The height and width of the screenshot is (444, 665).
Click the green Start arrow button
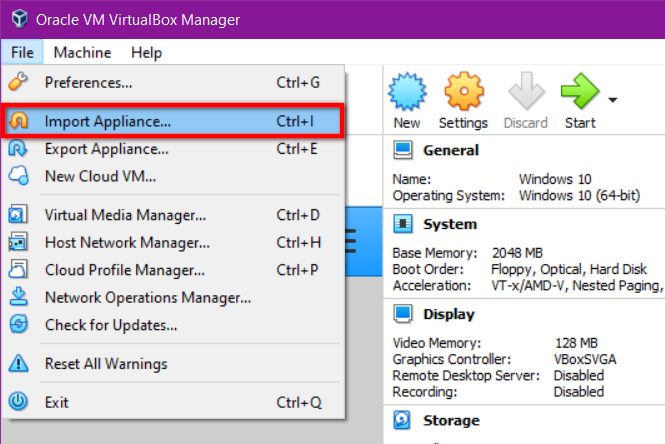580,101
